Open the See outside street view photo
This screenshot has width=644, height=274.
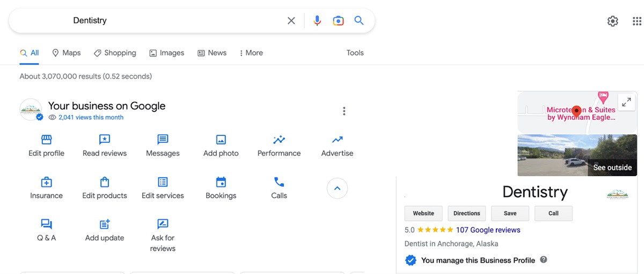tap(577, 155)
